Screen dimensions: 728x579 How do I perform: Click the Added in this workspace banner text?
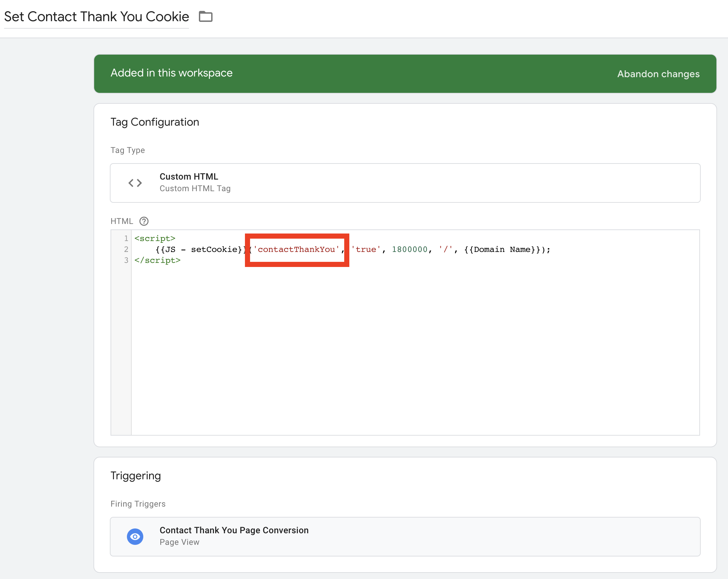point(171,73)
